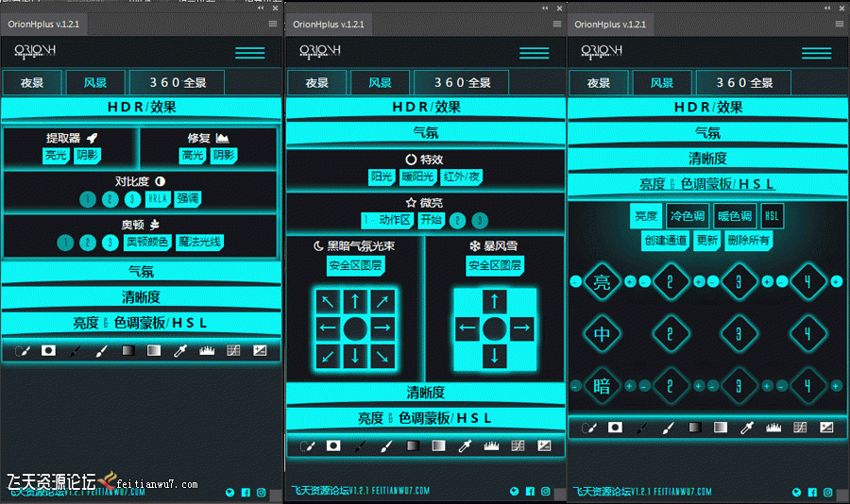Open hamburger menu icon in left panel header
Screen dimensions: 850x504
click(249, 53)
